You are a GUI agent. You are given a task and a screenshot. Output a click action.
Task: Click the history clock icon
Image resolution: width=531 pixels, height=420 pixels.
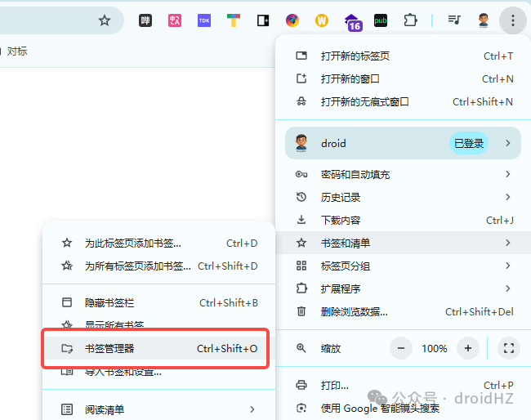coord(301,197)
